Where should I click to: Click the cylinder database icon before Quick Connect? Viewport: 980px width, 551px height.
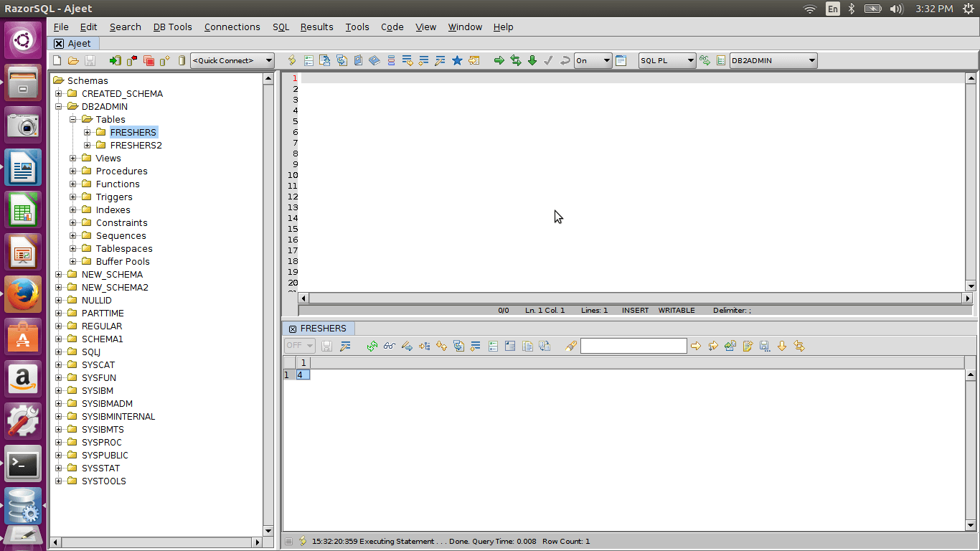click(x=182, y=61)
